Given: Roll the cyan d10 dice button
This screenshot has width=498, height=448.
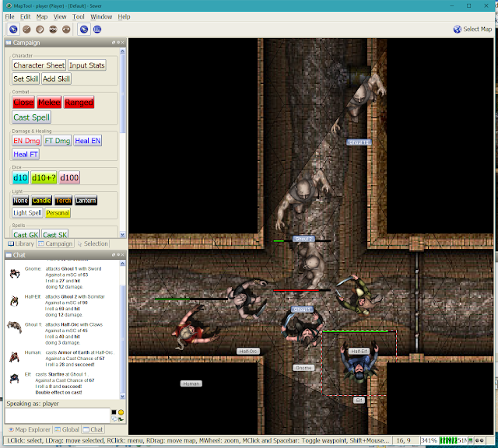Looking at the screenshot, I should 20,177.
